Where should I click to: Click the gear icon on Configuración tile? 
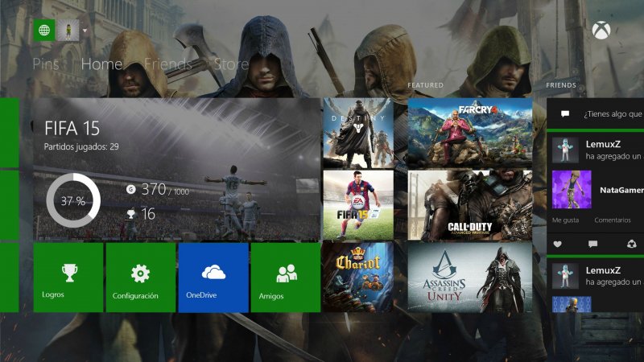tap(140, 274)
